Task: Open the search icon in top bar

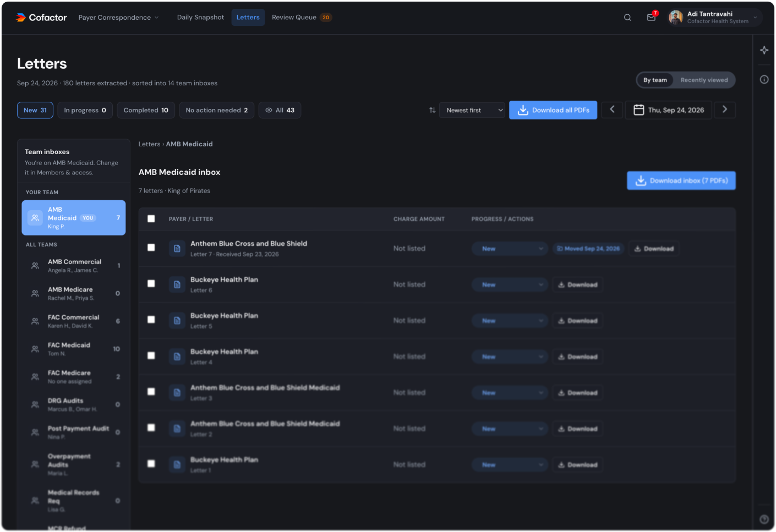Action: click(627, 18)
